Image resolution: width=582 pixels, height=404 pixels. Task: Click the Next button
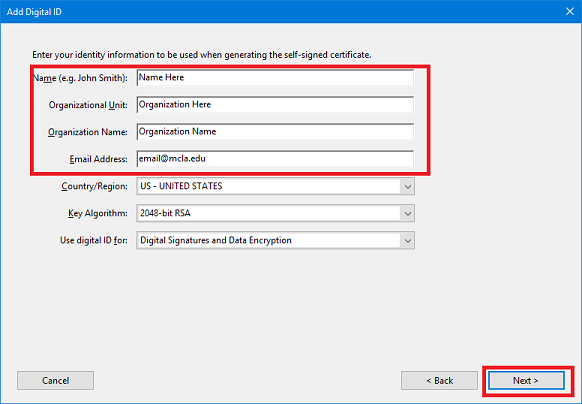(x=526, y=381)
